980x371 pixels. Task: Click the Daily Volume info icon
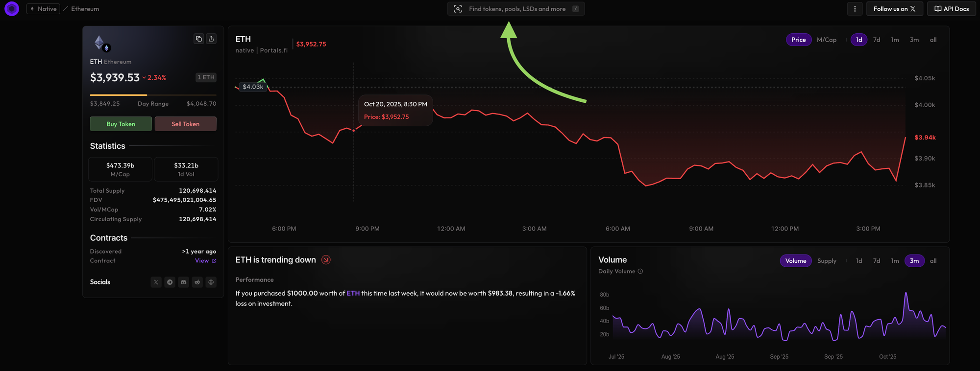(640, 271)
